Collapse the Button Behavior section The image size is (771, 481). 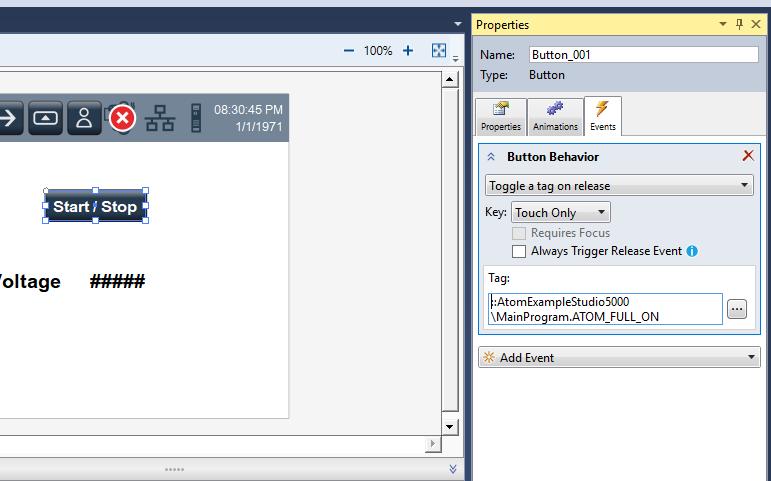[491, 157]
